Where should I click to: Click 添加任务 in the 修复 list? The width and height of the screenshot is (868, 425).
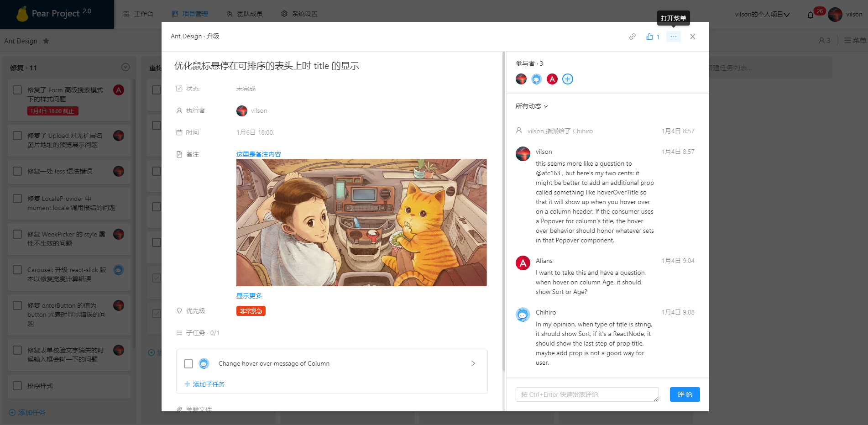click(x=27, y=412)
